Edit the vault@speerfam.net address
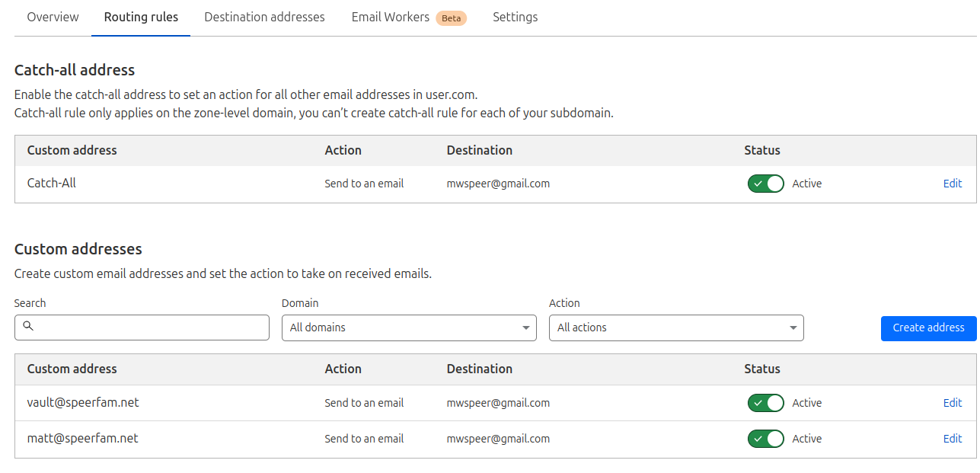The image size is (980, 473). point(952,403)
